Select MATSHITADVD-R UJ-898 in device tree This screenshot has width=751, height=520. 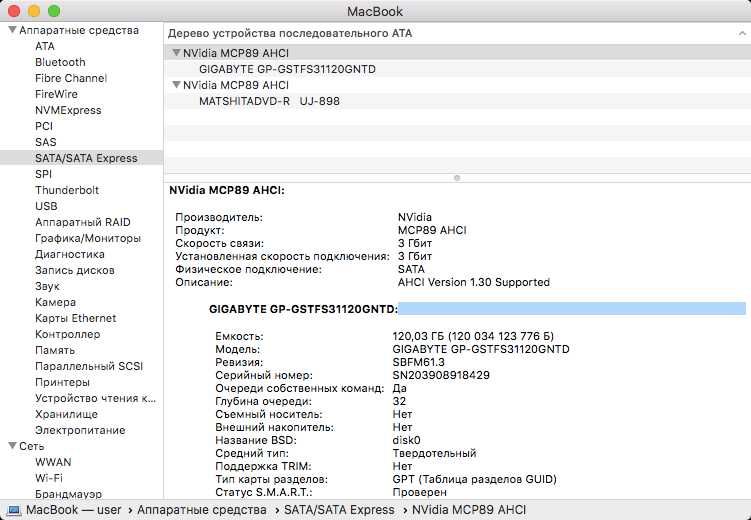click(269, 101)
